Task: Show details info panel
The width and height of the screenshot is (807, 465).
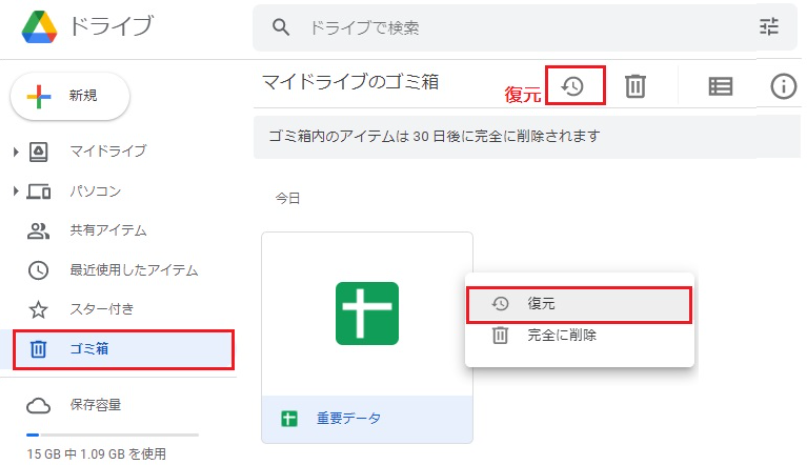Action: [784, 86]
